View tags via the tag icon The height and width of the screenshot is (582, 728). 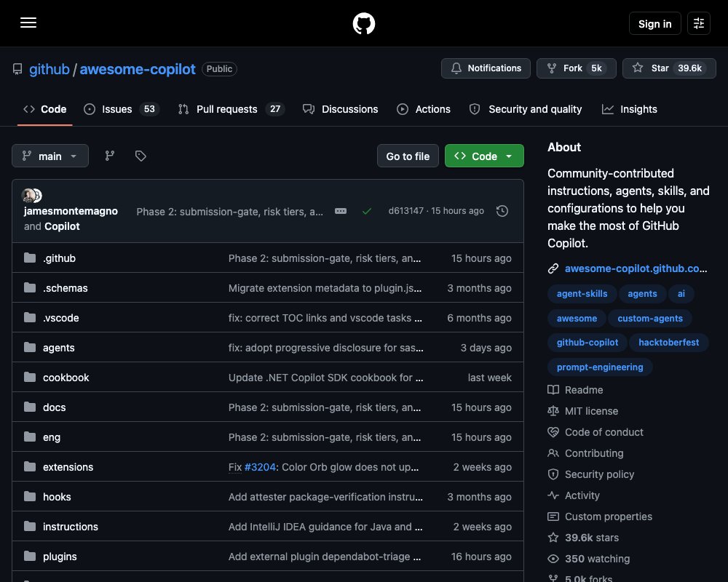click(141, 156)
